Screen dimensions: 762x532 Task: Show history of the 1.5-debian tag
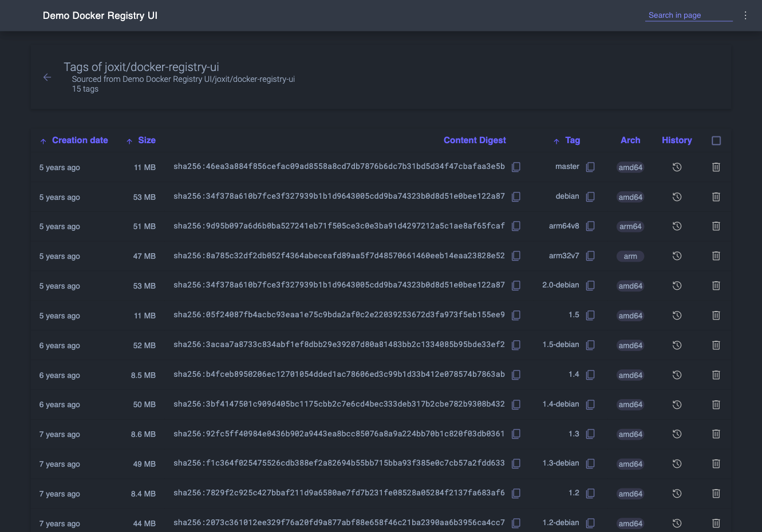(677, 345)
